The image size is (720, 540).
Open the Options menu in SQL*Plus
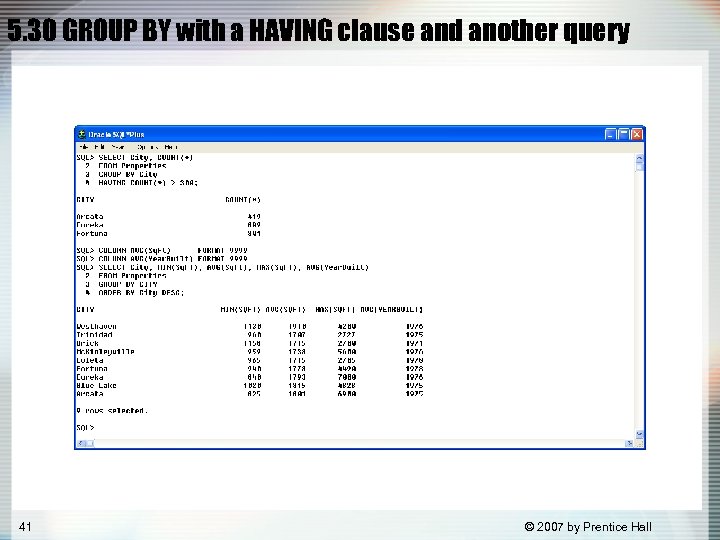148,147
